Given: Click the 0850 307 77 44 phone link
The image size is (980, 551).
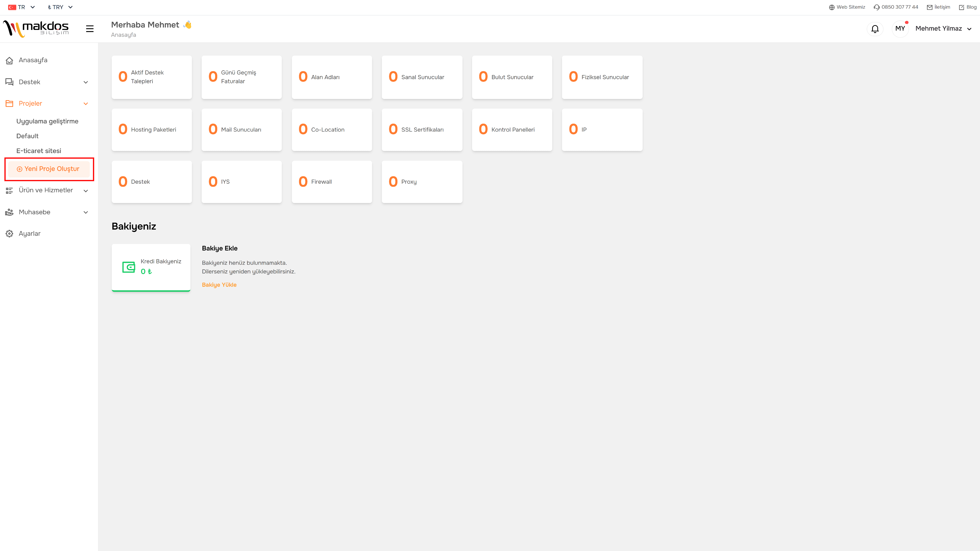Looking at the screenshot, I should 896,7.
